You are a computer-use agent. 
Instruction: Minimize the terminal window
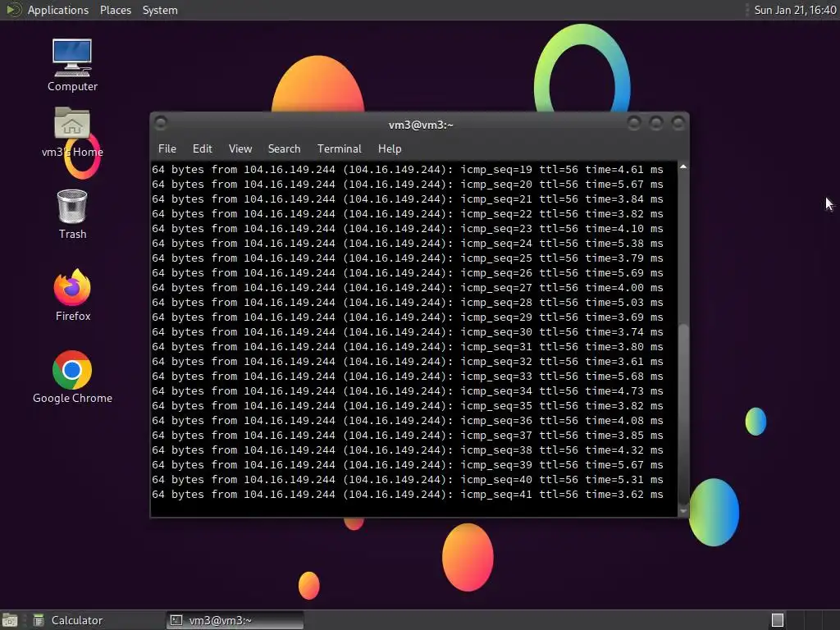(x=634, y=124)
